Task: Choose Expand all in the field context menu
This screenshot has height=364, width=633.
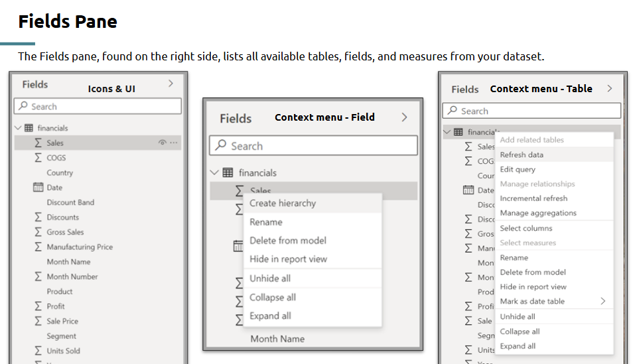Action: tap(313, 316)
